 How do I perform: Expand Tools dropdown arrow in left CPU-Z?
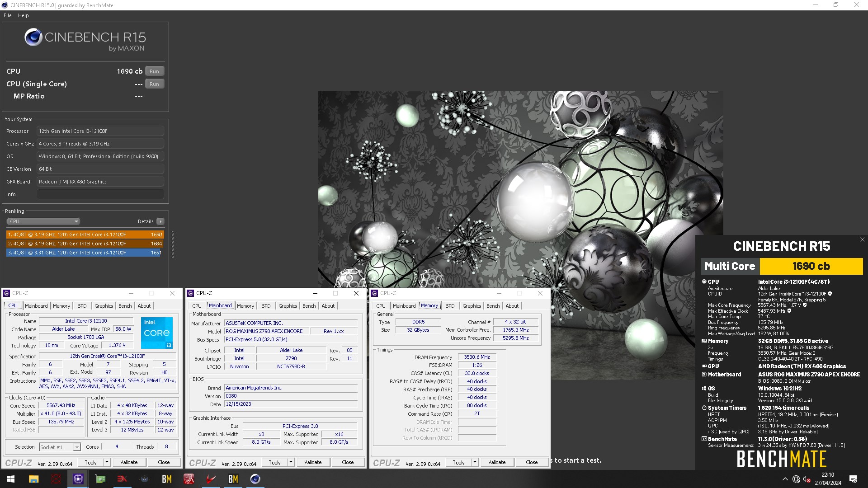(107, 462)
